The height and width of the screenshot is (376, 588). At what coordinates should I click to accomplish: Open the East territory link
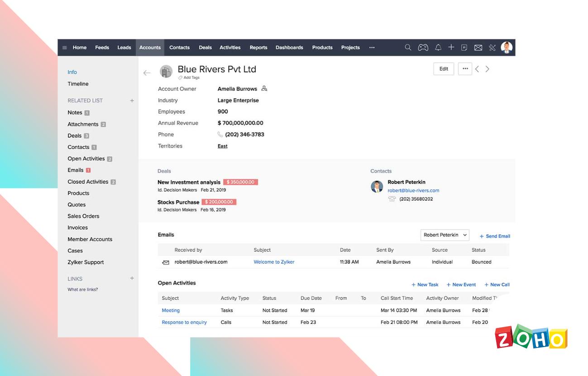[223, 146]
